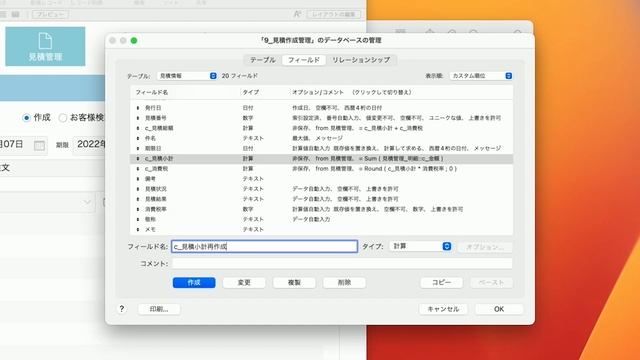Switch to the リレーションシップ tab
This screenshot has height=360, width=640.
(x=361, y=60)
